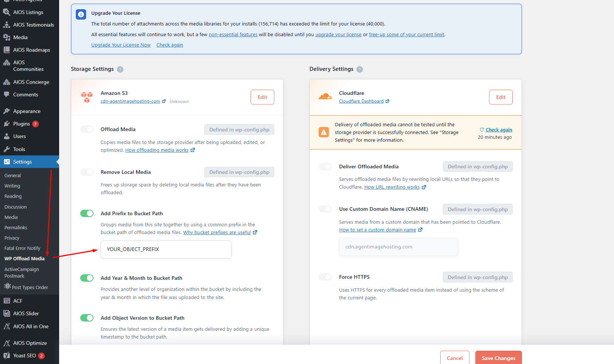Click Check again in delivery warning

click(x=499, y=130)
